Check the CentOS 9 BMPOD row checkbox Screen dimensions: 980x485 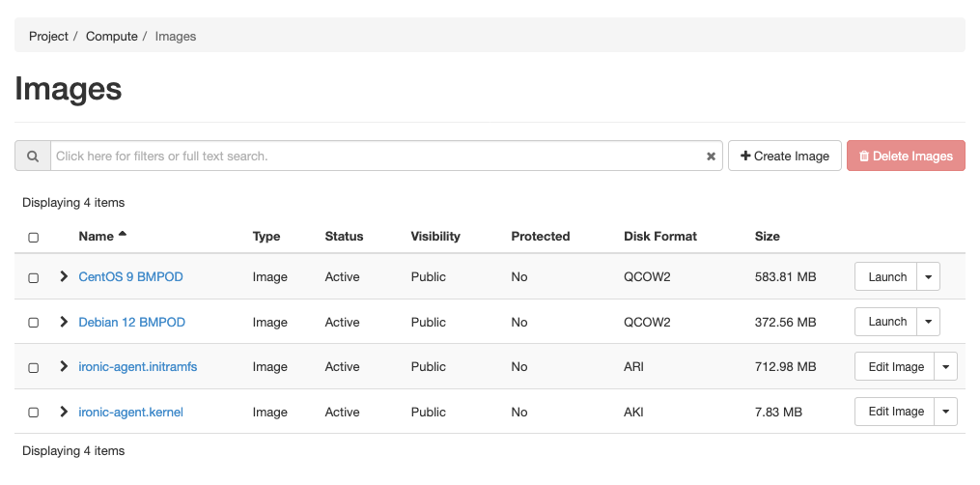(x=34, y=277)
